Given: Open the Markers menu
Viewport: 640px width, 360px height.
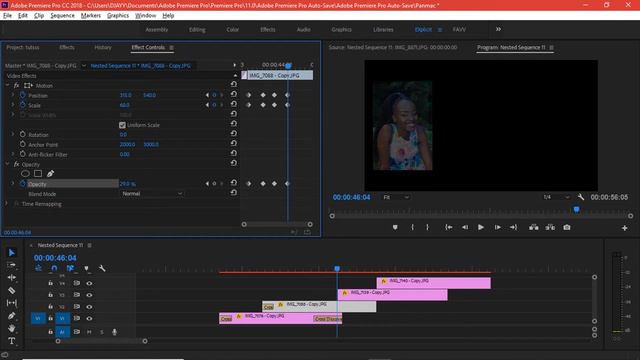Looking at the screenshot, I should (91, 16).
